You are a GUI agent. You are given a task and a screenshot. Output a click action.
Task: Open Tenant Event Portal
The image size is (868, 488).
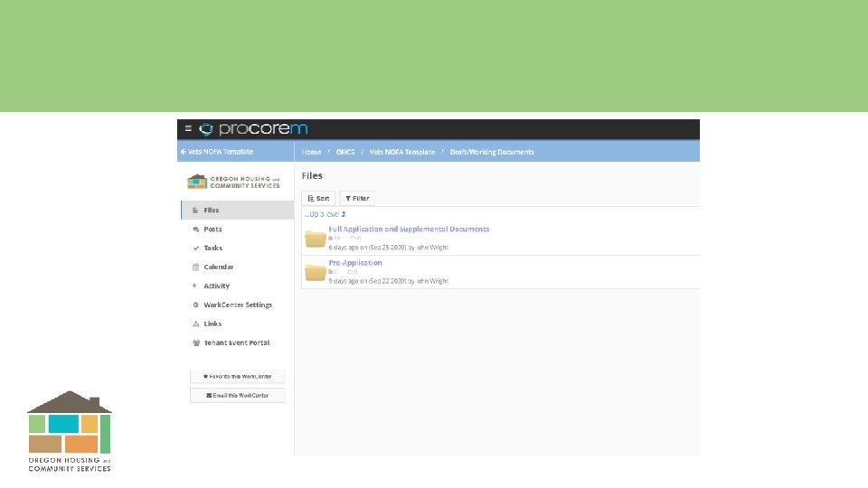238,343
